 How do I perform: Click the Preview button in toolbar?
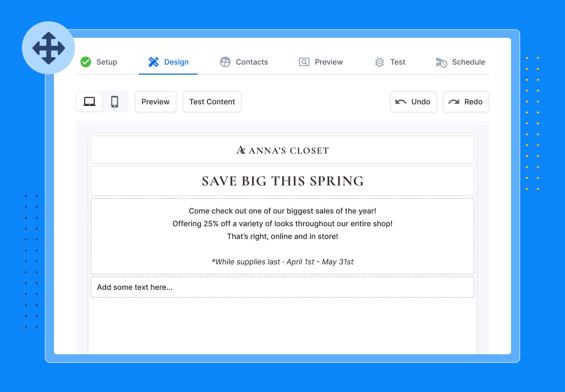(x=156, y=102)
